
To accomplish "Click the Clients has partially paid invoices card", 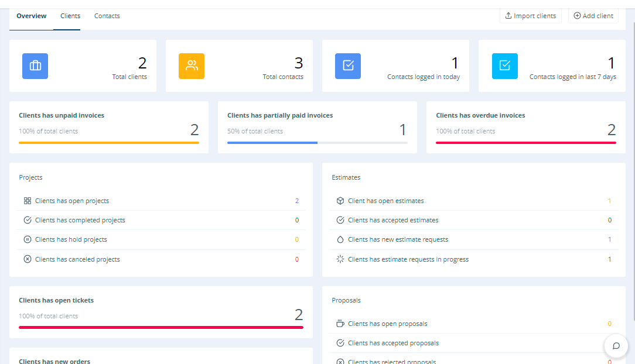I will (317, 127).
